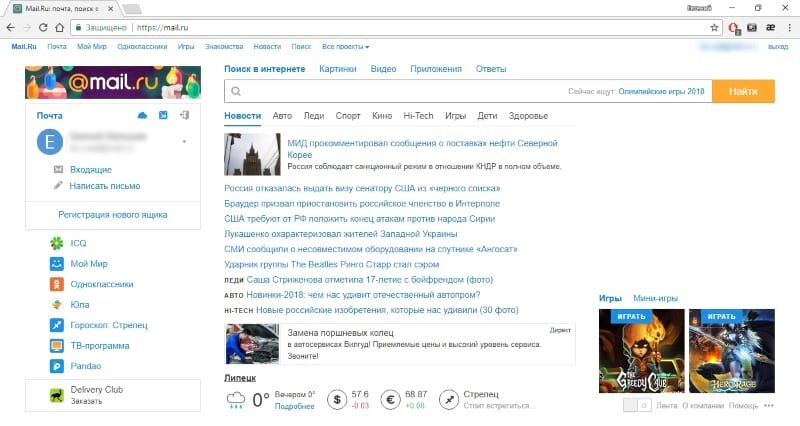The width and height of the screenshot is (800, 426).
Task: Click the orange Найти button
Action: pos(743,91)
